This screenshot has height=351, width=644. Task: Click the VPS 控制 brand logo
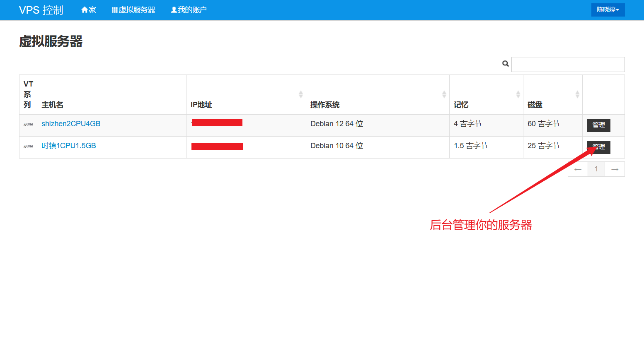pos(41,10)
